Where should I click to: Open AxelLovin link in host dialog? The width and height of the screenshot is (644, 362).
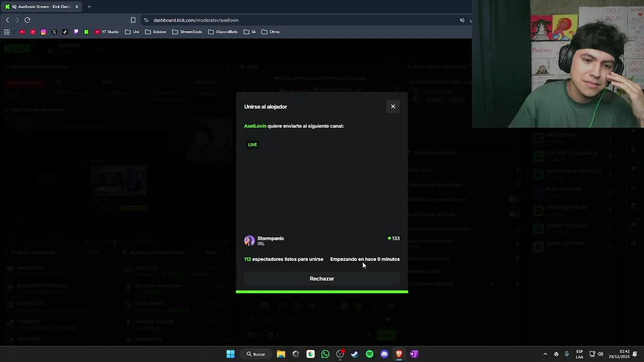tap(255, 126)
